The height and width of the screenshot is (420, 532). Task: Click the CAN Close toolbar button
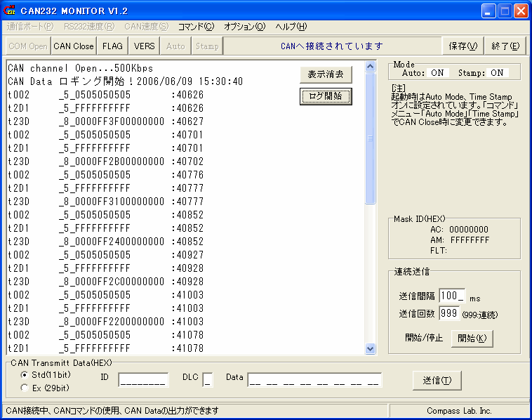[x=74, y=46]
